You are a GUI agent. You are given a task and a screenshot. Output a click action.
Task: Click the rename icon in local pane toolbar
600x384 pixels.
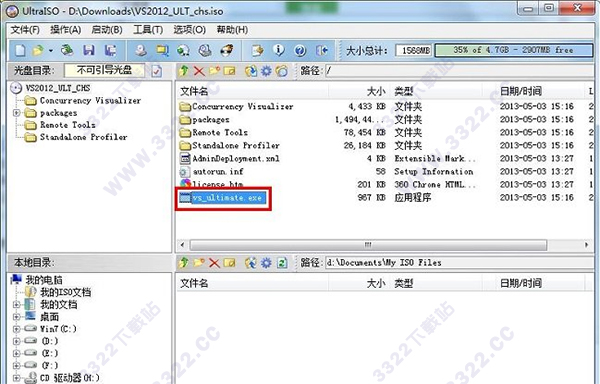230,263
